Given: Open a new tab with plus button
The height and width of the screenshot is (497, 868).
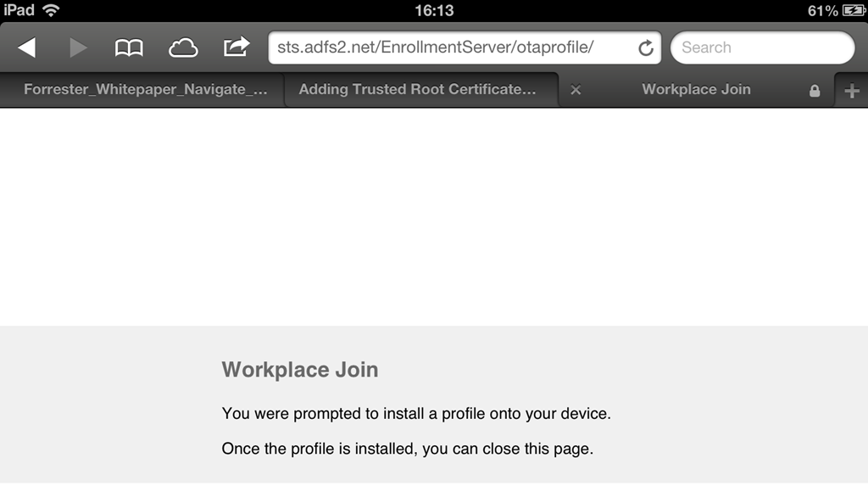Looking at the screenshot, I should (853, 91).
